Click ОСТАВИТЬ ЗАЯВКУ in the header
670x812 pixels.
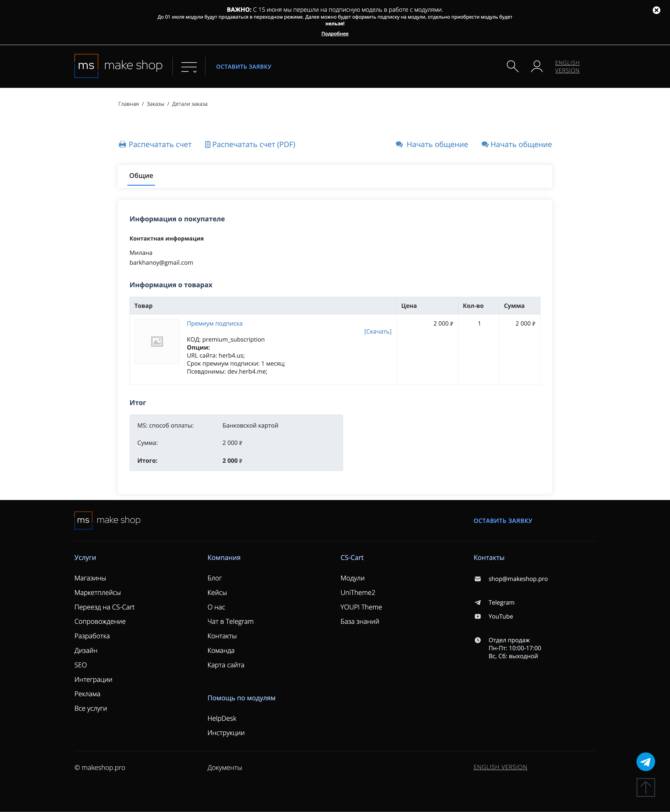[244, 67]
